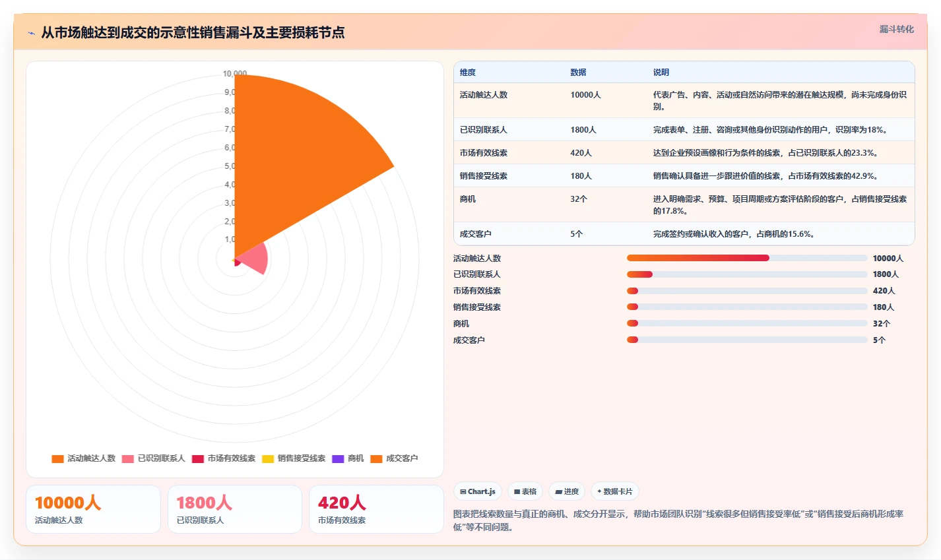Select the 10000人 活动触达人数 card
The width and height of the screenshot is (941, 560).
point(93,509)
